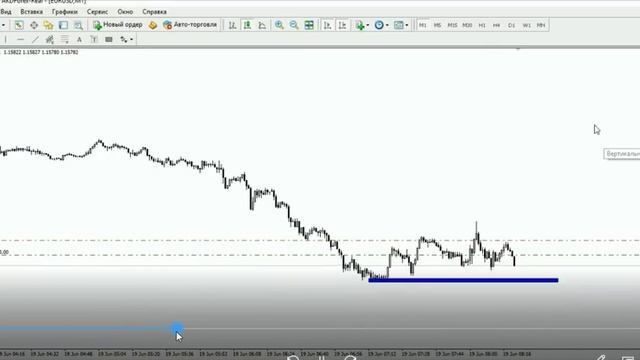Toggle the Terminal panel icon
This screenshot has height=360, width=640.
63,25
